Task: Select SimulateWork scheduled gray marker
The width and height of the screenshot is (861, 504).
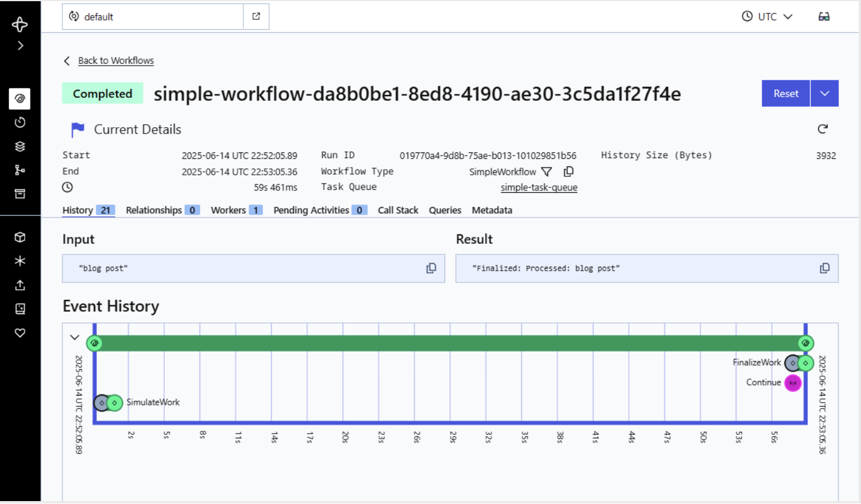Action: point(102,403)
